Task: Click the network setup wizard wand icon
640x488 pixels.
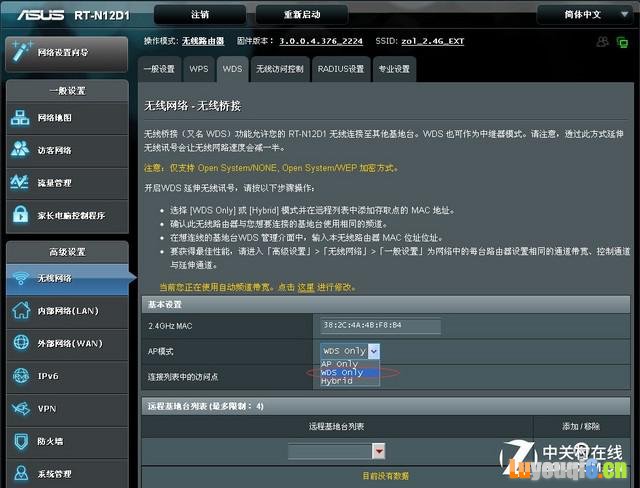Action: [21, 51]
